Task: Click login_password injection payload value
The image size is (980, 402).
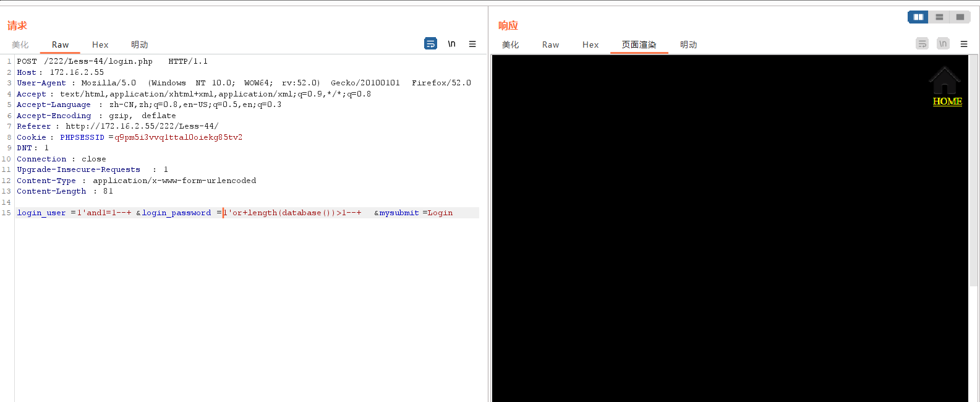Action: 292,213
